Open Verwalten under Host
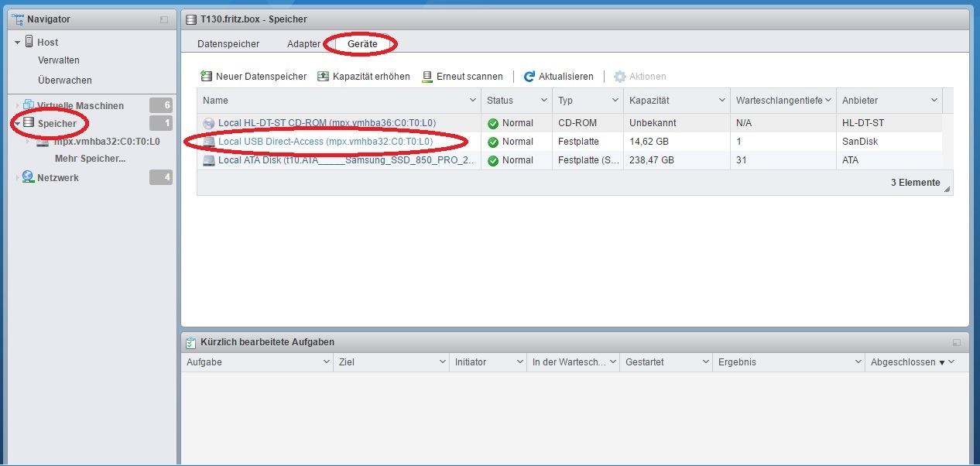This screenshot has width=980, height=466. 59,60
